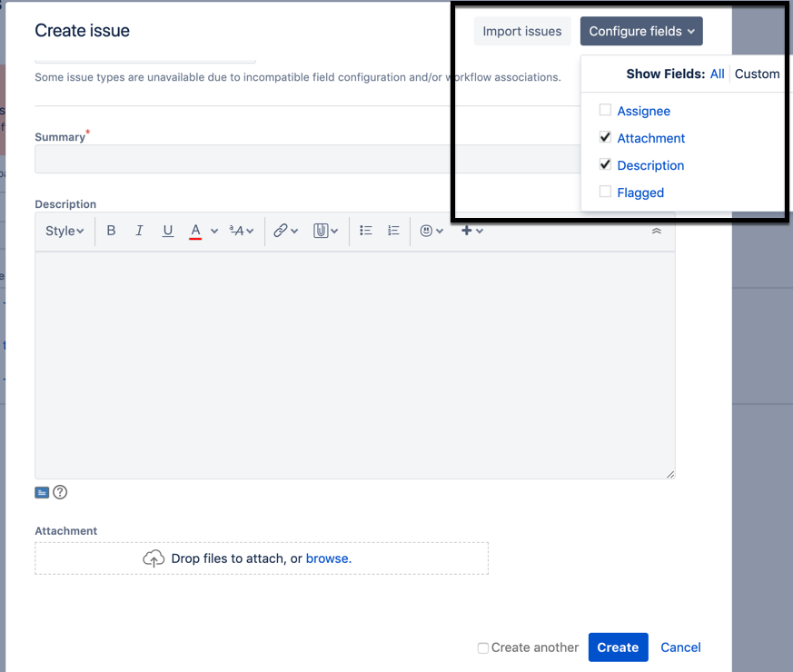Click the Create button to submit the issue

tap(618, 647)
